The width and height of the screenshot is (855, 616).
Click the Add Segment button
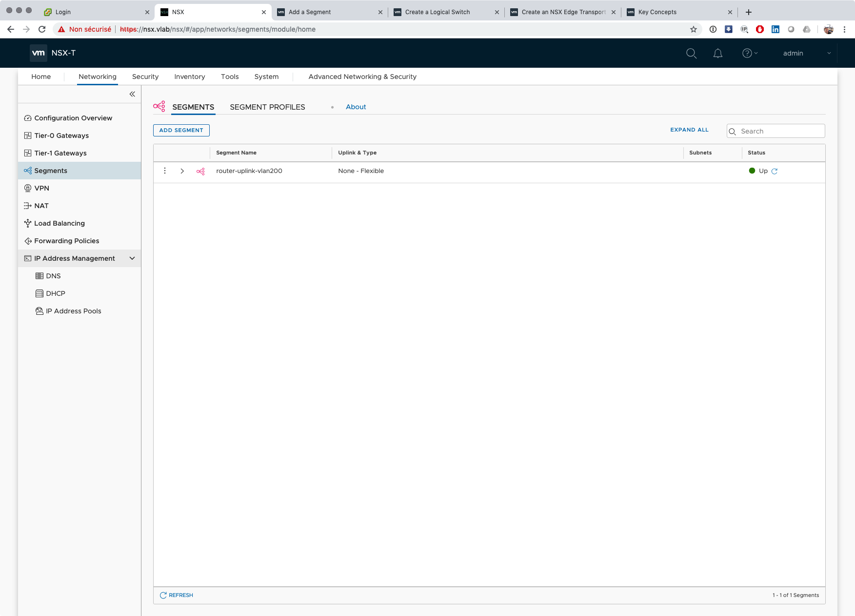coord(181,130)
